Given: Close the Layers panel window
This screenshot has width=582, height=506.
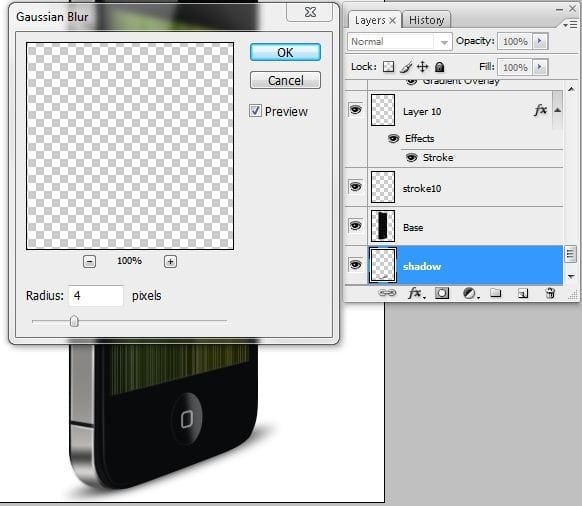Looking at the screenshot, I should [573, 9].
